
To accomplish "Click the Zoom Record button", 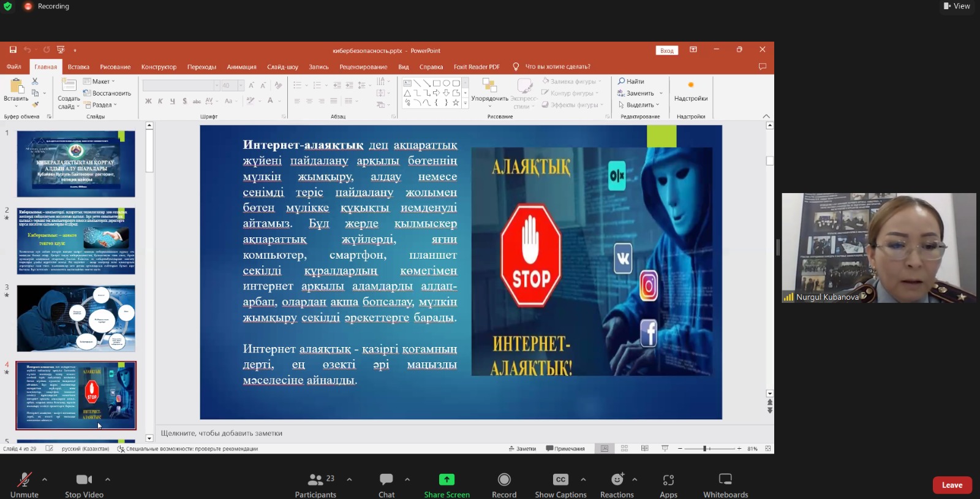I will click(x=504, y=485).
